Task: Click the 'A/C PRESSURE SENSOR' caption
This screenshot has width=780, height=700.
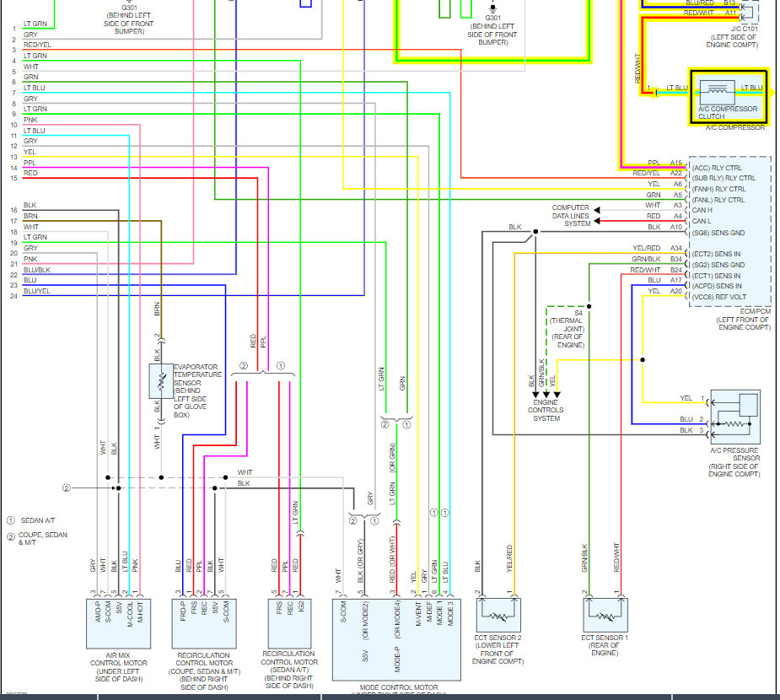Action: coord(734,455)
